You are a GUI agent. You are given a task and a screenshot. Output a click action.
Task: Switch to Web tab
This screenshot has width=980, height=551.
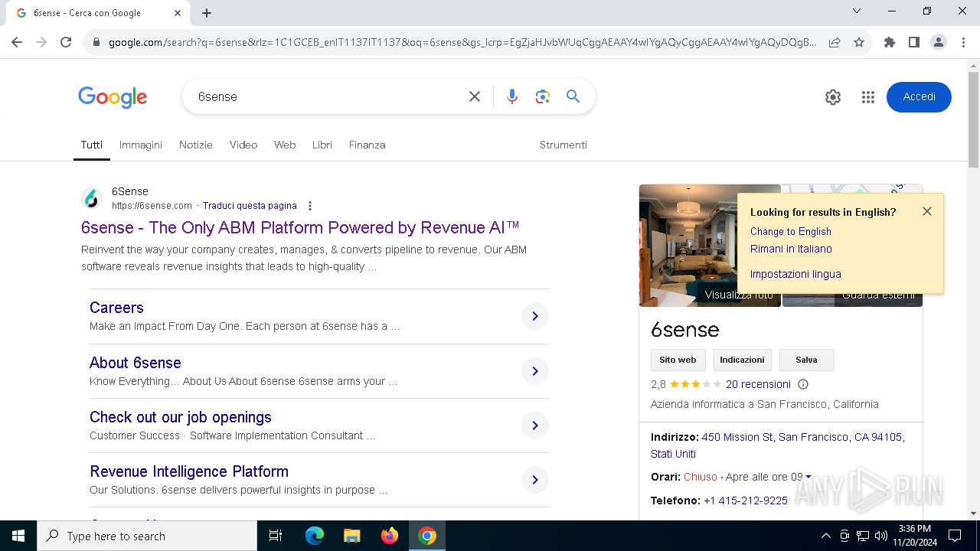point(285,145)
